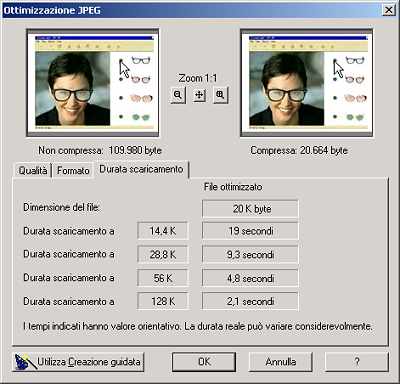The image size is (400, 384).
Task: Confirm with the OK button
Action: point(204,362)
